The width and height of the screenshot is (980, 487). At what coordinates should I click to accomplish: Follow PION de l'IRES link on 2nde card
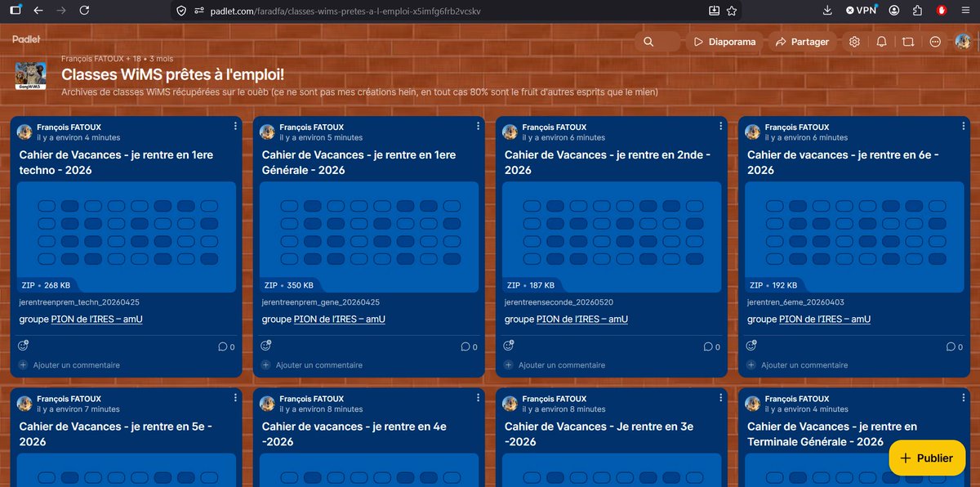pyautogui.click(x=582, y=319)
